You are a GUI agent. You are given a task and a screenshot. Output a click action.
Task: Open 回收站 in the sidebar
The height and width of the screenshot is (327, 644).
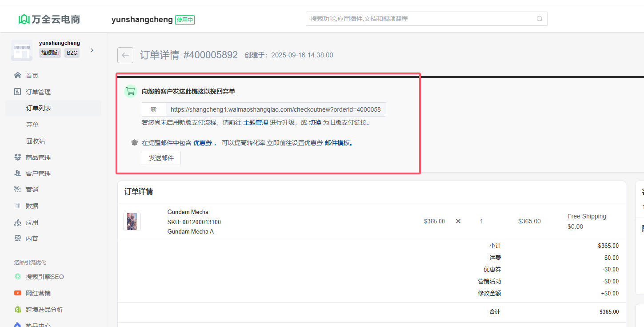pos(36,141)
